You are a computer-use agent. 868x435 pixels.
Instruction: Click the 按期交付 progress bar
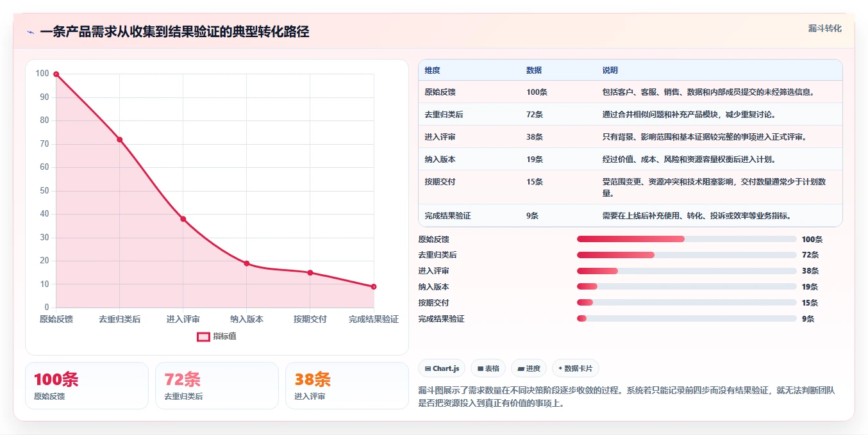[687, 302]
